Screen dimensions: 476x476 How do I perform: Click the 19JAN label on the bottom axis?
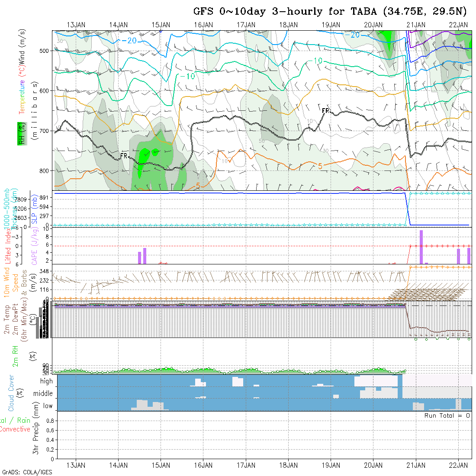[x=331, y=465]
